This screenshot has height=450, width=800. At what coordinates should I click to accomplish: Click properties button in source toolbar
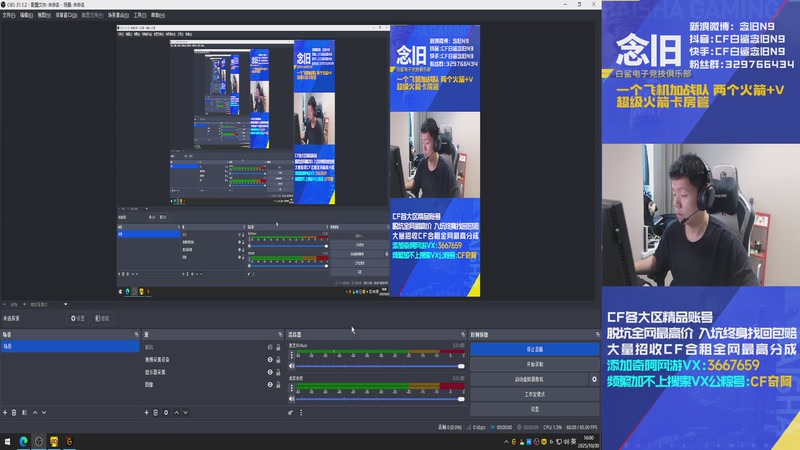pyautogui.click(x=78, y=318)
